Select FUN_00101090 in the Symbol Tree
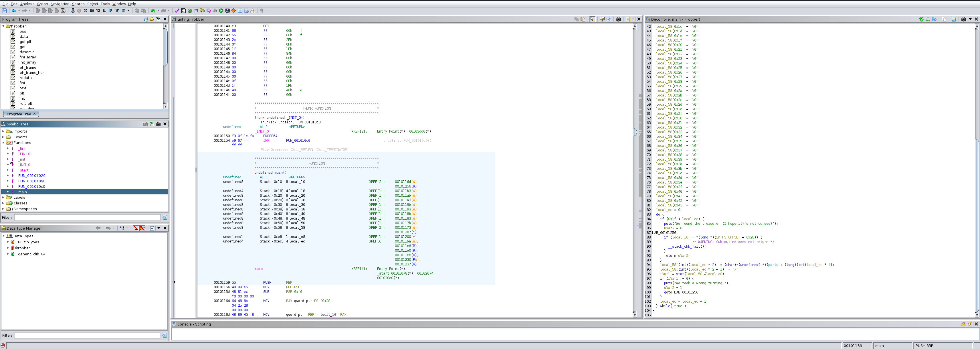 coord(31,181)
